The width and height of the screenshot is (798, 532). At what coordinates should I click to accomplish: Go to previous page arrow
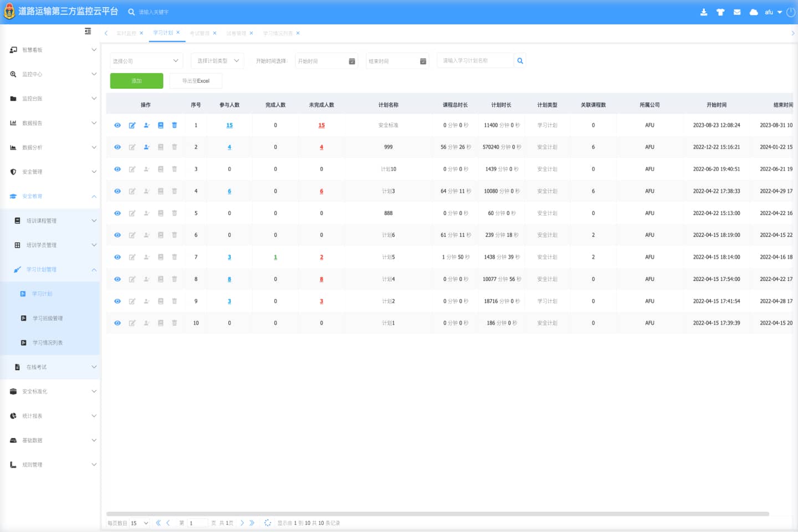click(x=168, y=523)
